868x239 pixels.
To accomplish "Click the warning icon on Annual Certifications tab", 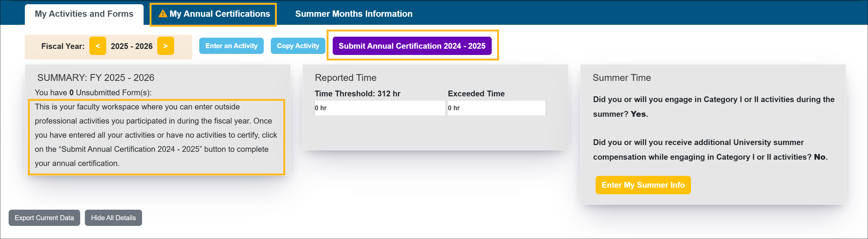I will 163,14.
